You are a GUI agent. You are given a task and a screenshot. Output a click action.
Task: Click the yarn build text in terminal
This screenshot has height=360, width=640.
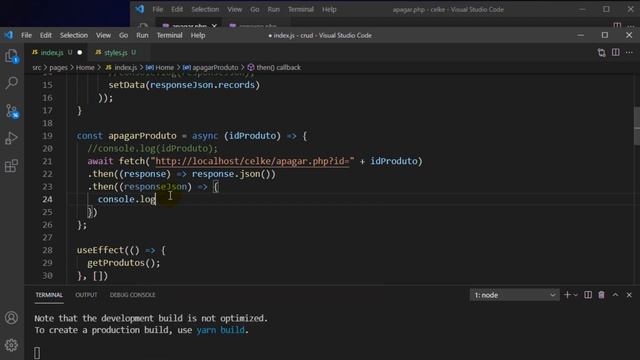(x=220, y=330)
